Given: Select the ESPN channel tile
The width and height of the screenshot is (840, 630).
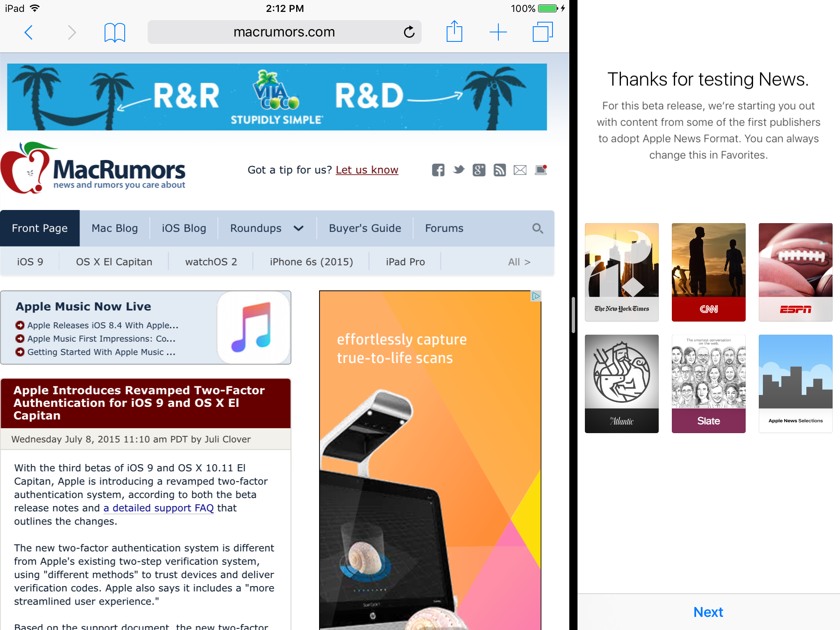Looking at the screenshot, I should pos(796,272).
